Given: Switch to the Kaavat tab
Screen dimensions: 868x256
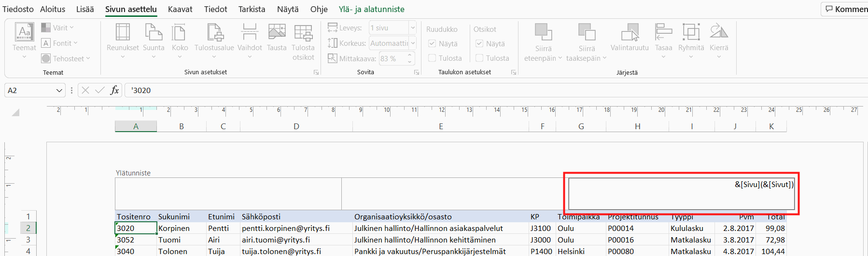Looking at the screenshot, I should click(x=180, y=9).
